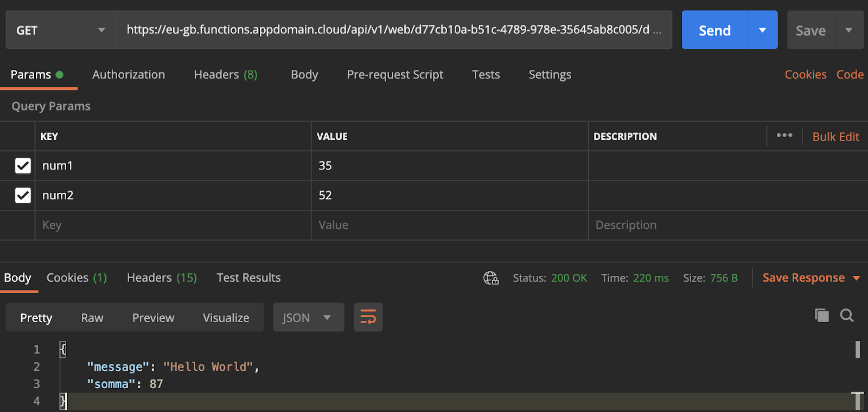Open search in response body

click(847, 315)
